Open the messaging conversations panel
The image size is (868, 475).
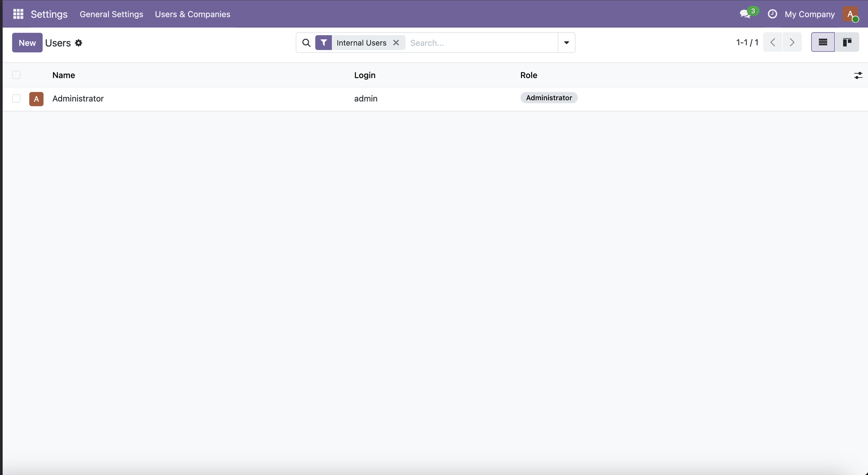click(x=745, y=13)
